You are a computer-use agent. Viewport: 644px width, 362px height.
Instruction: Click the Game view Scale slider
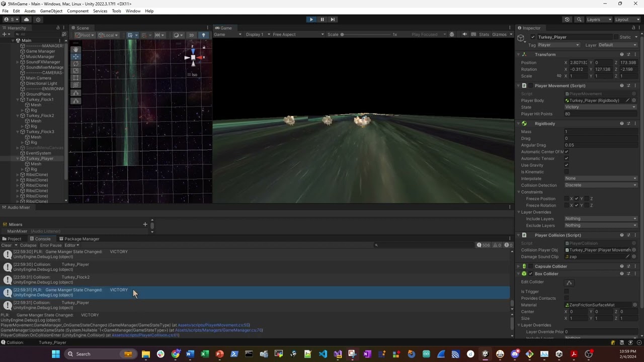tap(367, 35)
